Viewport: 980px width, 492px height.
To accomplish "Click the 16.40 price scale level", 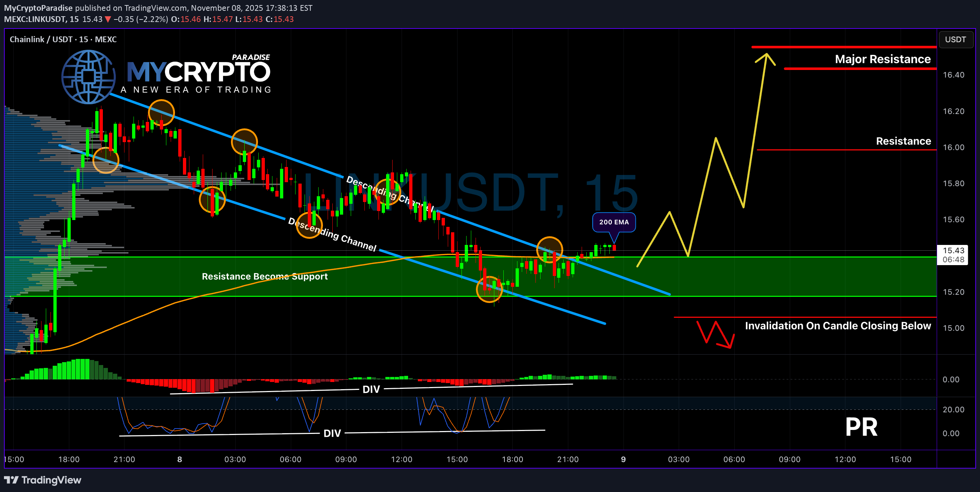I will (x=953, y=75).
